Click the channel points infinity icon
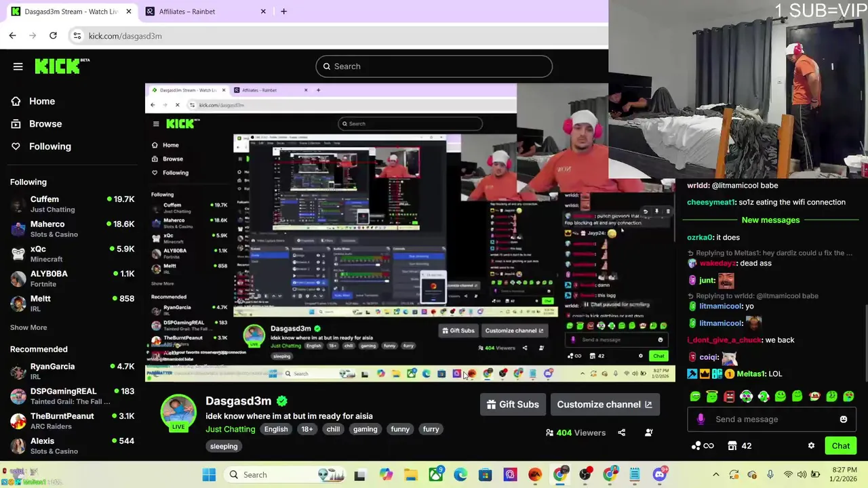The width and height of the screenshot is (868, 488). coord(702,446)
